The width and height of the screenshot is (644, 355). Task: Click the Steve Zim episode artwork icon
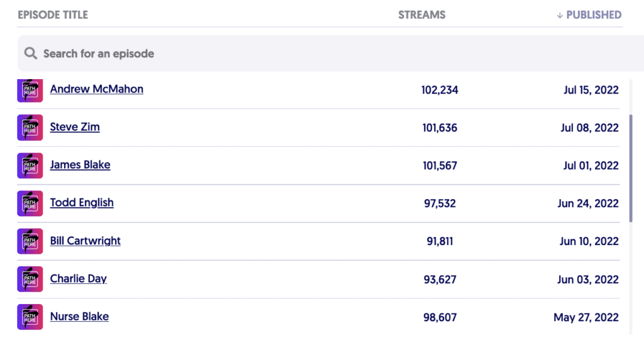point(30,128)
